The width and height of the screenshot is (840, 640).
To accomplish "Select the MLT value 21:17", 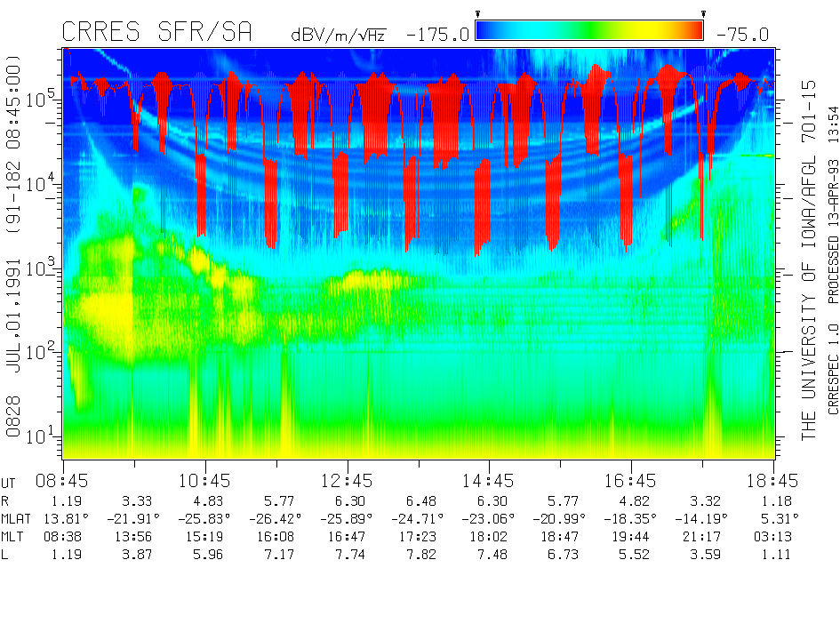I will (x=702, y=536).
